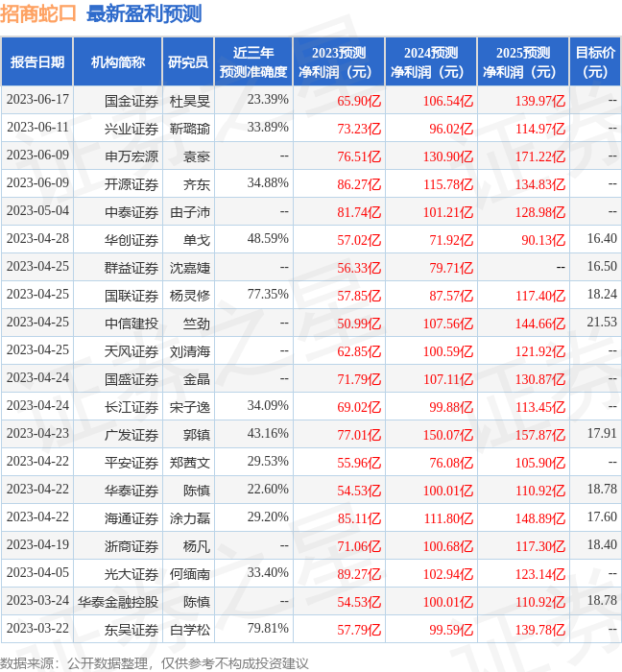Click researcher name 刘清海
Screen dimensions: 622x672
pyautogui.click(x=190, y=352)
